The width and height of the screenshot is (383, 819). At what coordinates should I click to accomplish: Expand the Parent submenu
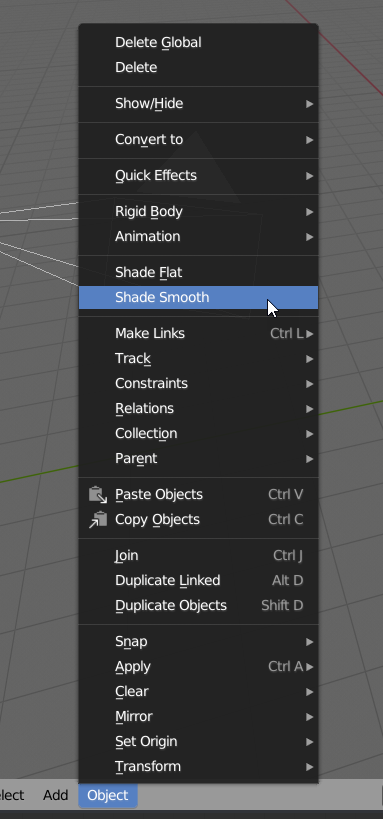coord(198,458)
